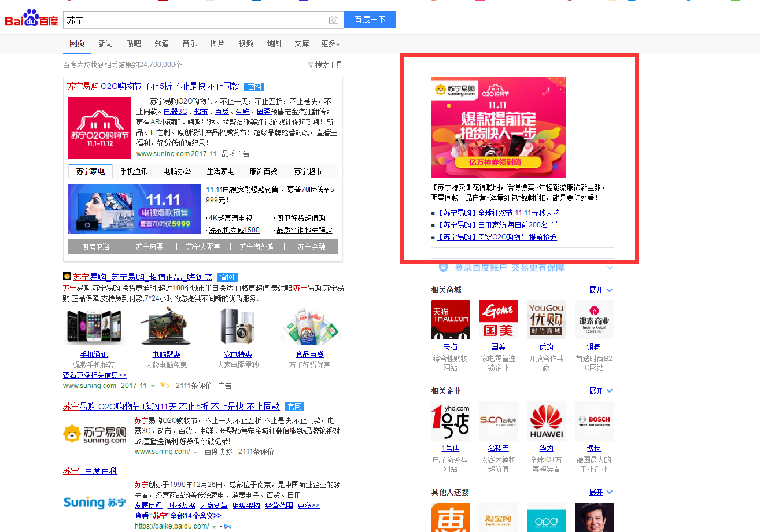The image size is (760, 532).
Task: Click the phones 手机通讯 product image
Action: [x=93, y=327]
